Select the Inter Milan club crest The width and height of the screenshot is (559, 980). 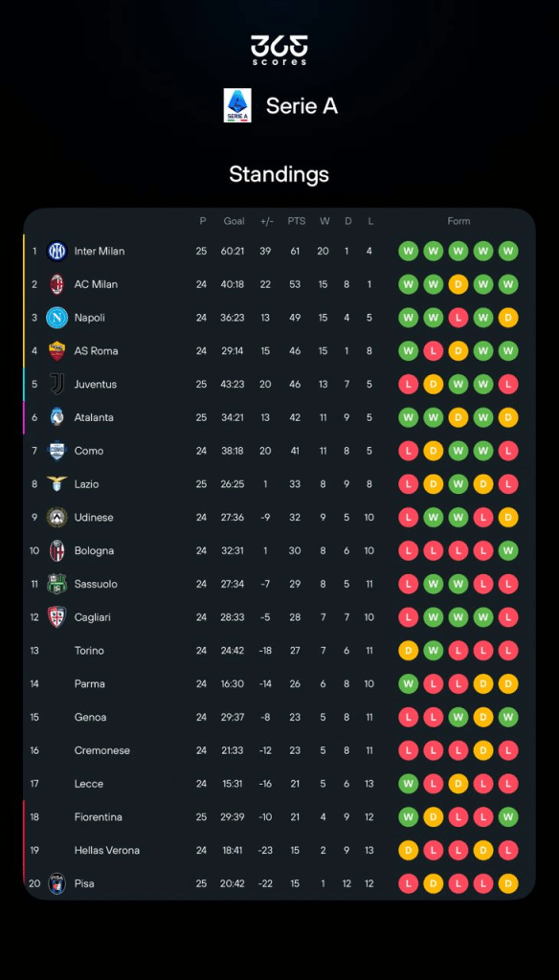click(x=59, y=251)
